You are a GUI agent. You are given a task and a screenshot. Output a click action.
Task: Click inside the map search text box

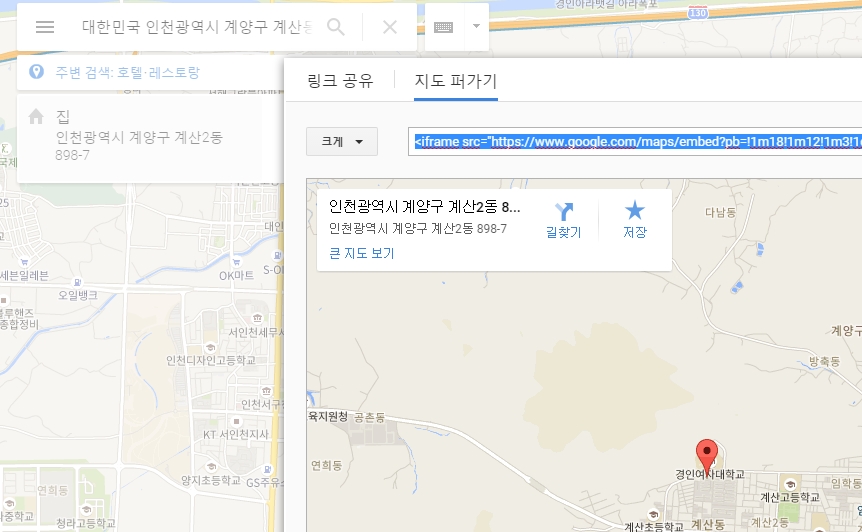point(196,27)
